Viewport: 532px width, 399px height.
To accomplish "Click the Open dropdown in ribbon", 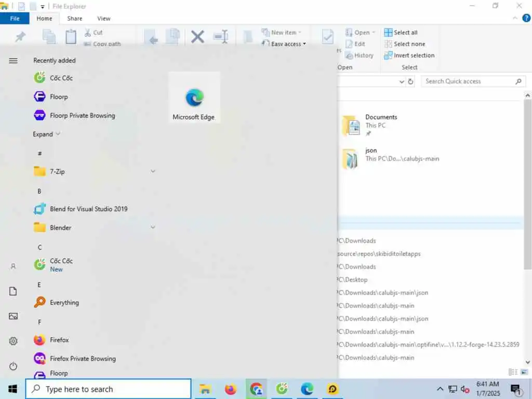I will pyautogui.click(x=360, y=33).
